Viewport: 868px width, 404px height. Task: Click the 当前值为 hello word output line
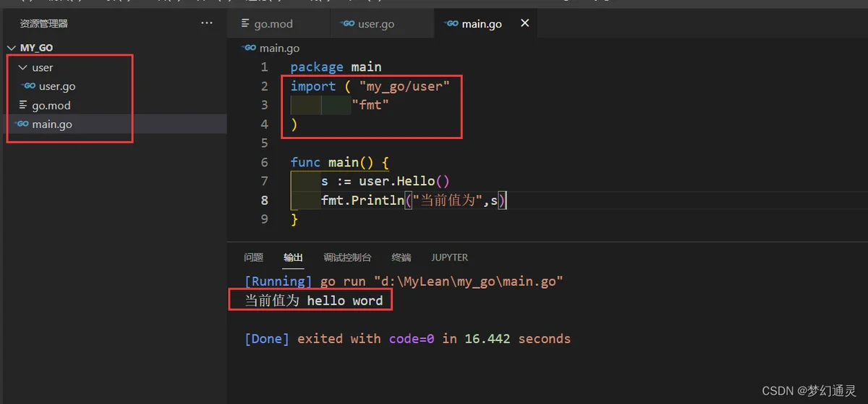pos(314,300)
